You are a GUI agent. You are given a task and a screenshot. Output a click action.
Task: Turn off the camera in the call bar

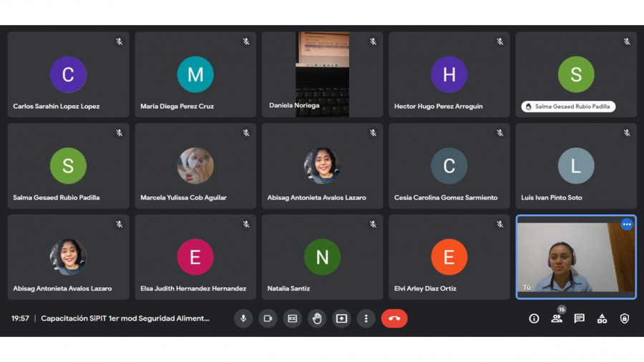[268, 318]
